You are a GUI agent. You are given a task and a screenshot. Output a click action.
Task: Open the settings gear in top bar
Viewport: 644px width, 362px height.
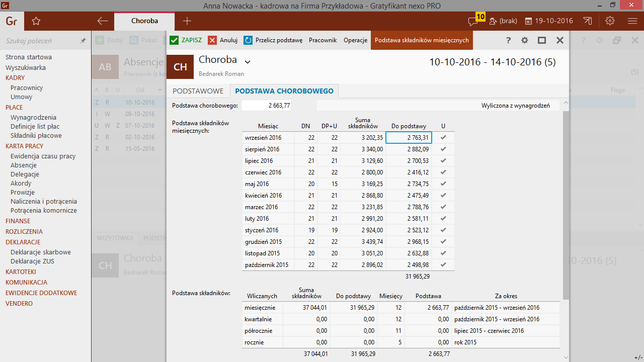[610, 21]
